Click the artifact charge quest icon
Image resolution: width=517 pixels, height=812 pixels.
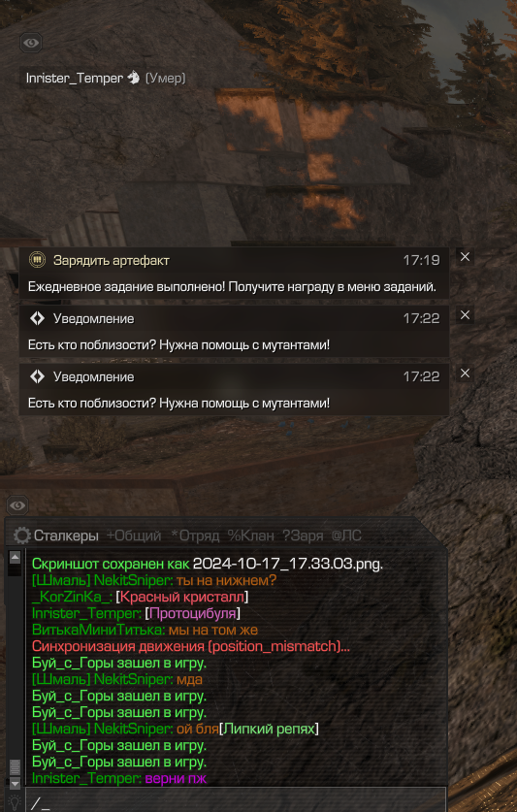point(37,260)
